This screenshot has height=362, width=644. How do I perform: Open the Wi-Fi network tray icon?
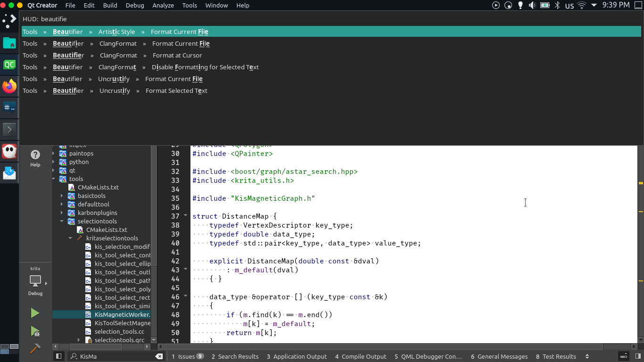(582, 5)
